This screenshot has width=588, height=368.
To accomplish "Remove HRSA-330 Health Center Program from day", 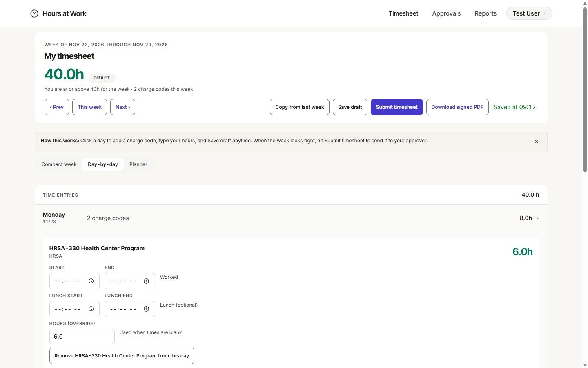I will 122,356.
